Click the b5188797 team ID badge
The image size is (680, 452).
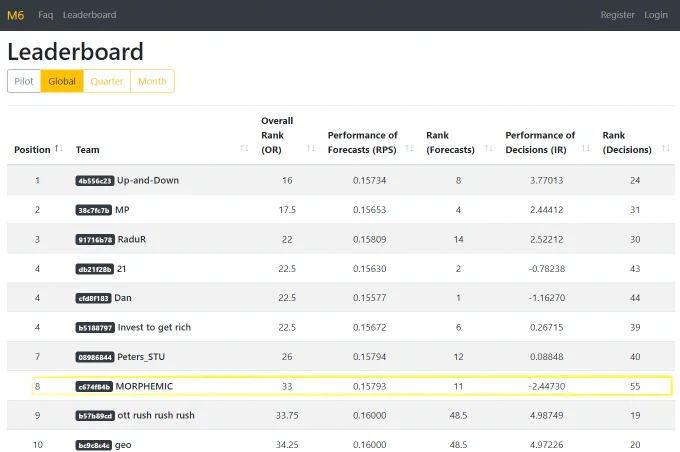[95, 328]
